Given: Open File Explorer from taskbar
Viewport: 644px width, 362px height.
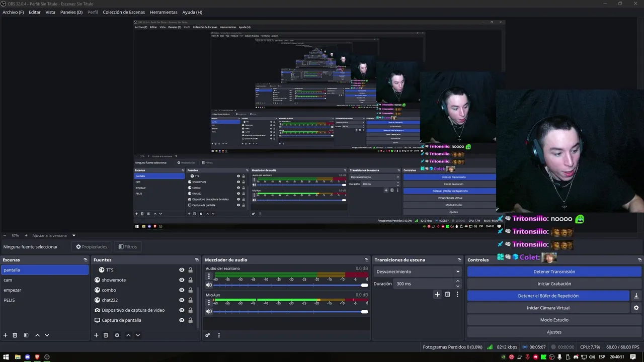Looking at the screenshot, I should 18,357.
